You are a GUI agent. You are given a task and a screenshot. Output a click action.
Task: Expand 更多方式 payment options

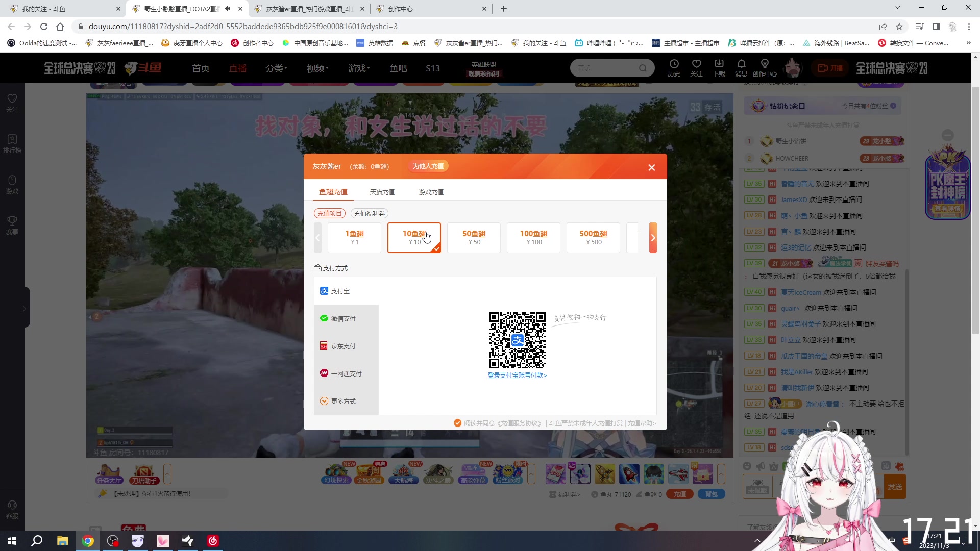(x=346, y=401)
